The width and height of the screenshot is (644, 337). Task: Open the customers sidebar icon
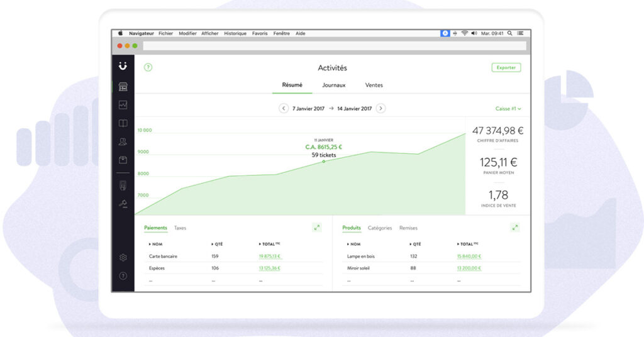point(123,141)
